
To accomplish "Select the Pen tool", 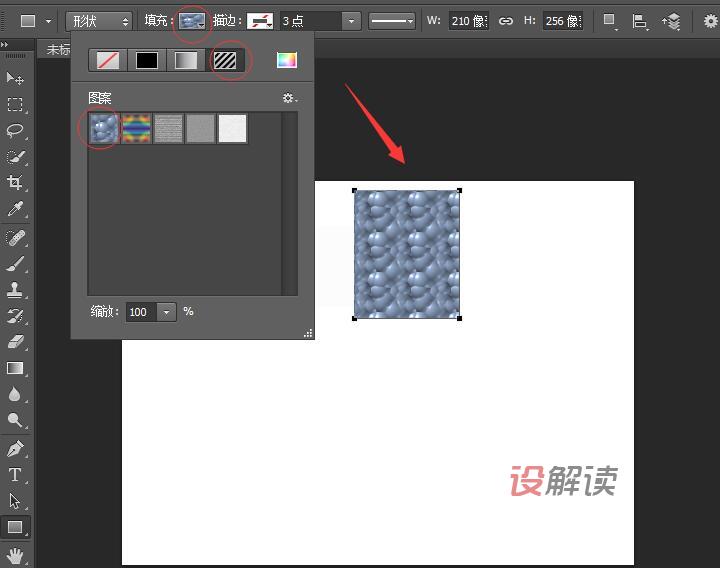I will [x=15, y=448].
